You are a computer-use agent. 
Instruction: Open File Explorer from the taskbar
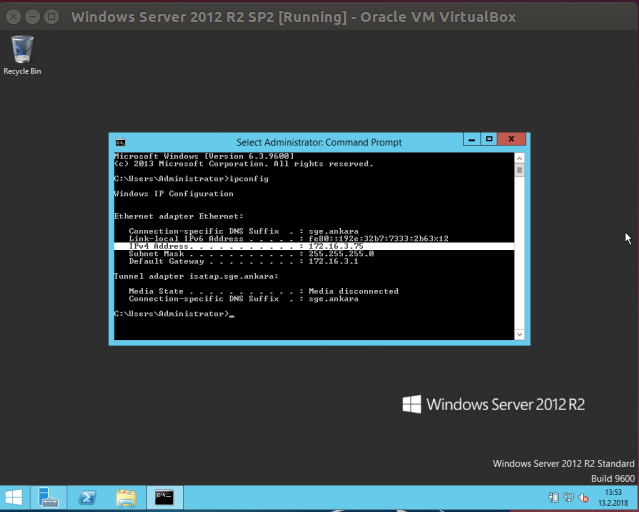click(x=126, y=498)
